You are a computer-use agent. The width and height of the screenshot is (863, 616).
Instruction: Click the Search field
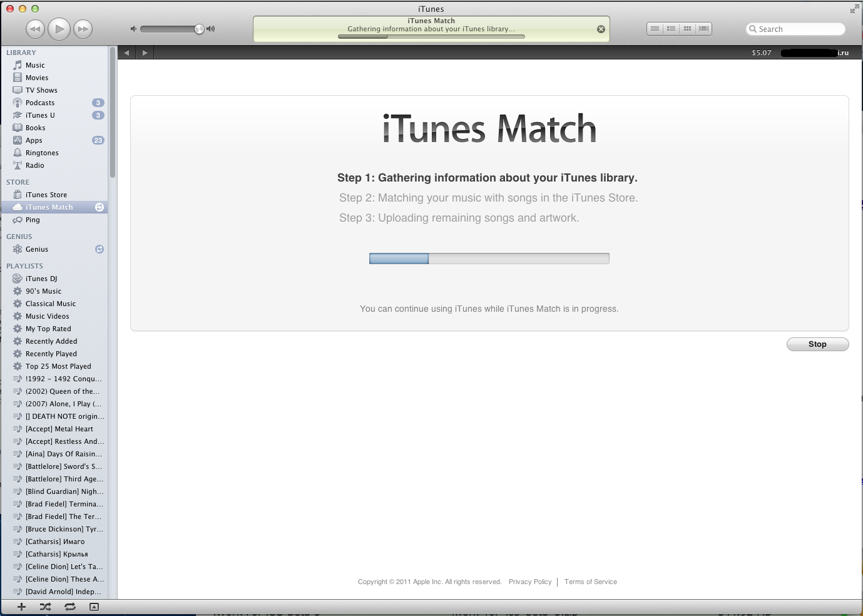coord(795,29)
